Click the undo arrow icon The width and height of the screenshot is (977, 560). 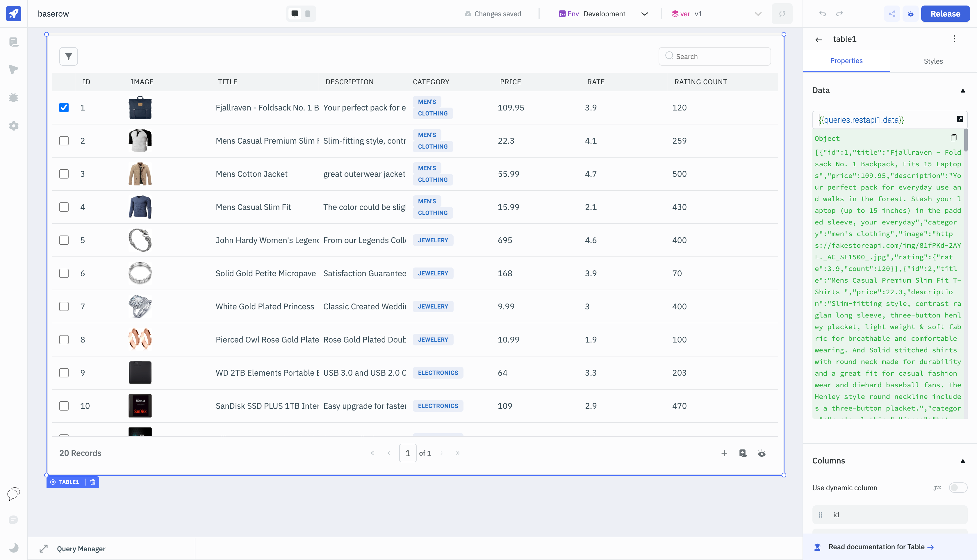click(822, 14)
